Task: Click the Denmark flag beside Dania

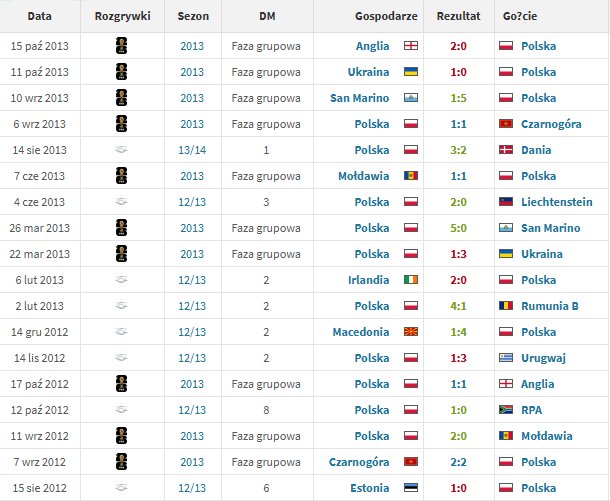Action: [x=506, y=150]
